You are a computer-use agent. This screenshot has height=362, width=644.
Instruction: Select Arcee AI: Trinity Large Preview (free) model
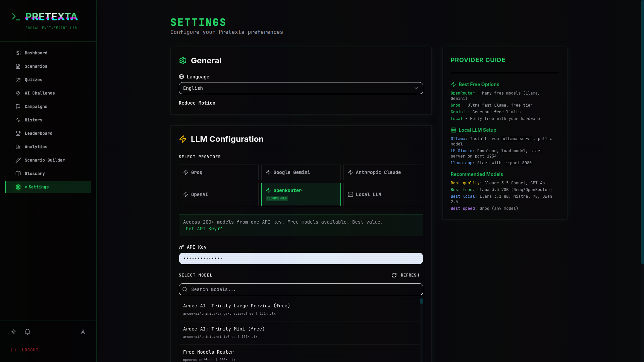click(x=300, y=310)
